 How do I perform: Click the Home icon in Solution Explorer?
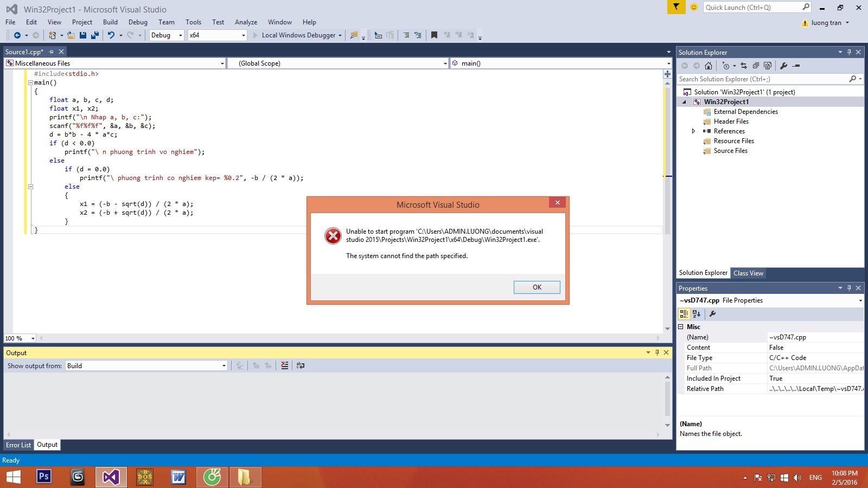coord(709,66)
